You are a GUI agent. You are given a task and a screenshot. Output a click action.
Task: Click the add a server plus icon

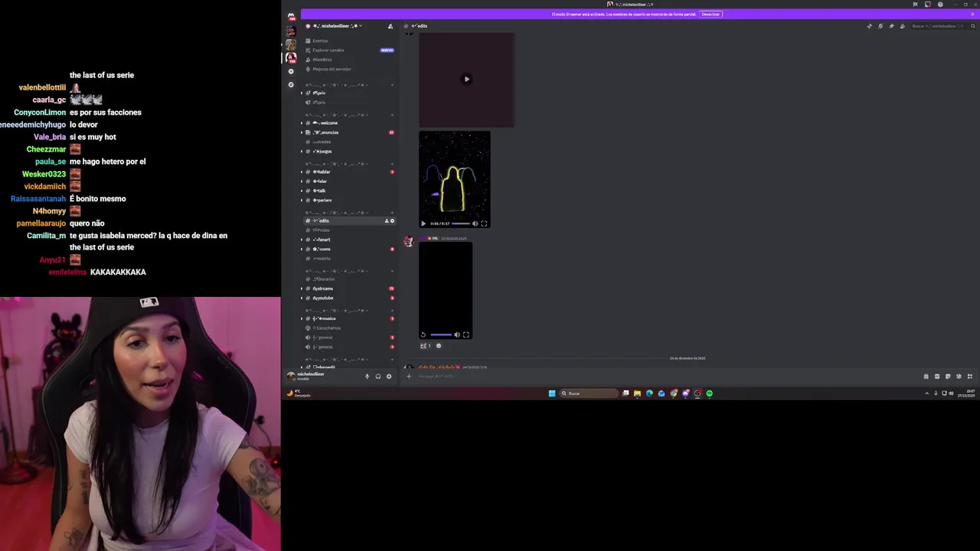pyautogui.click(x=291, y=71)
